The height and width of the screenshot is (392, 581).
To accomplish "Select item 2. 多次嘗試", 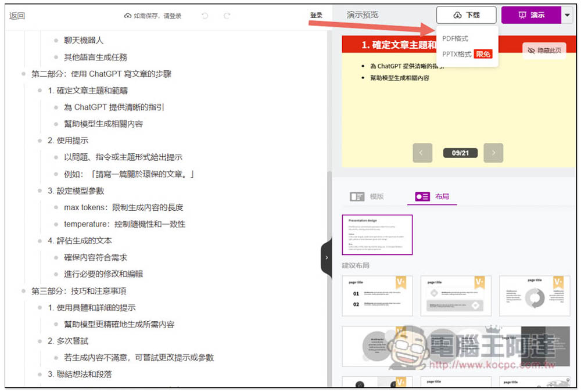I will pos(68,341).
